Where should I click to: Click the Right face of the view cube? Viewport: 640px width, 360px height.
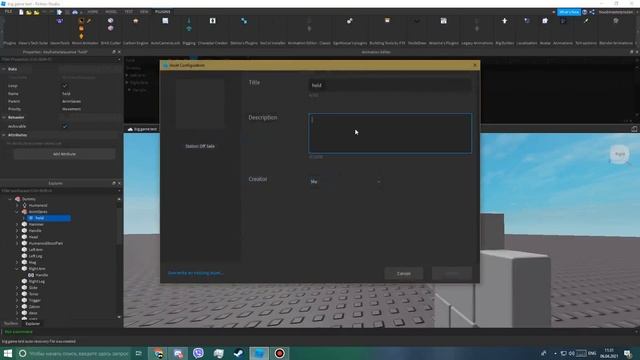[x=620, y=154]
